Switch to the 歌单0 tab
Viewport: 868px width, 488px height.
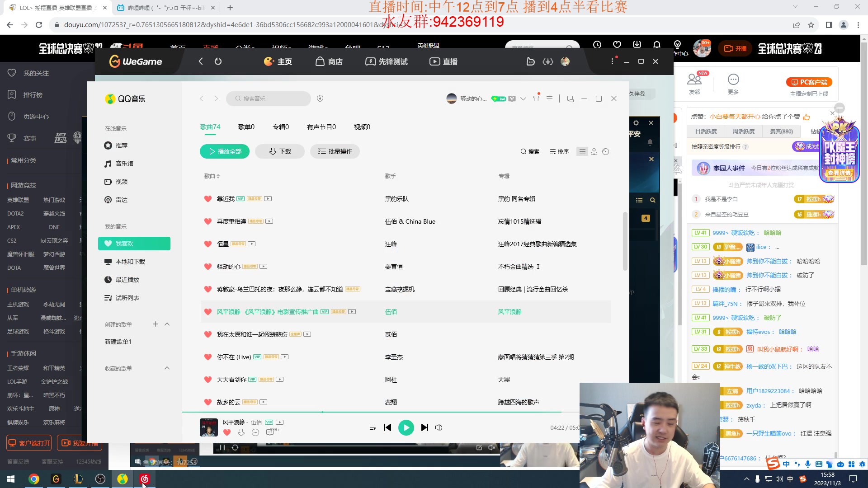246,127
